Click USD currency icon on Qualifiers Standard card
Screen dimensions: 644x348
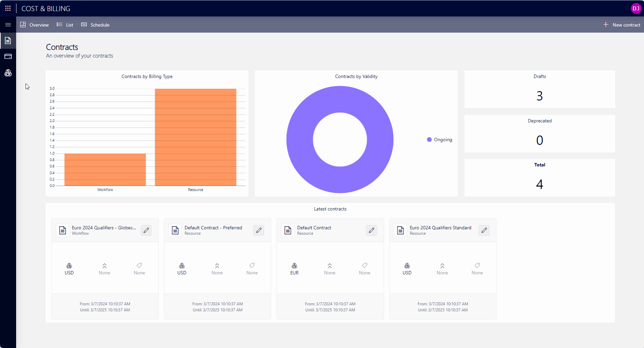click(x=407, y=266)
